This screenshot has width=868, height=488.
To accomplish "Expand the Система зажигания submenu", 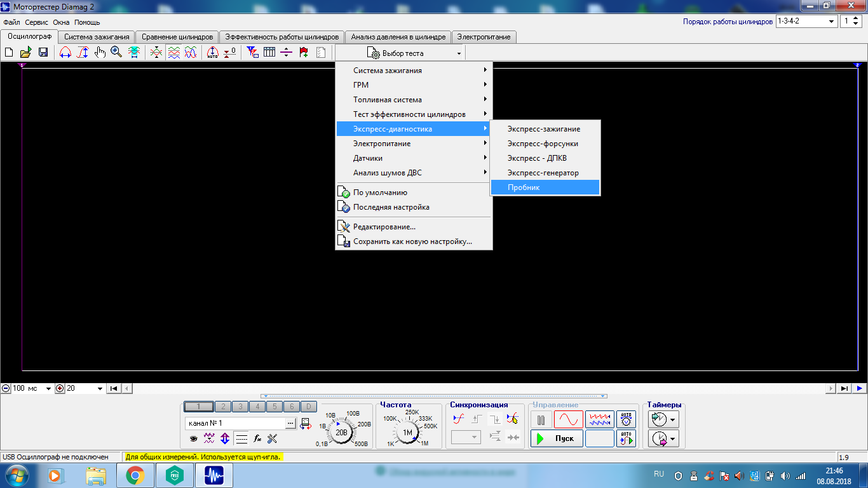I will [414, 71].
